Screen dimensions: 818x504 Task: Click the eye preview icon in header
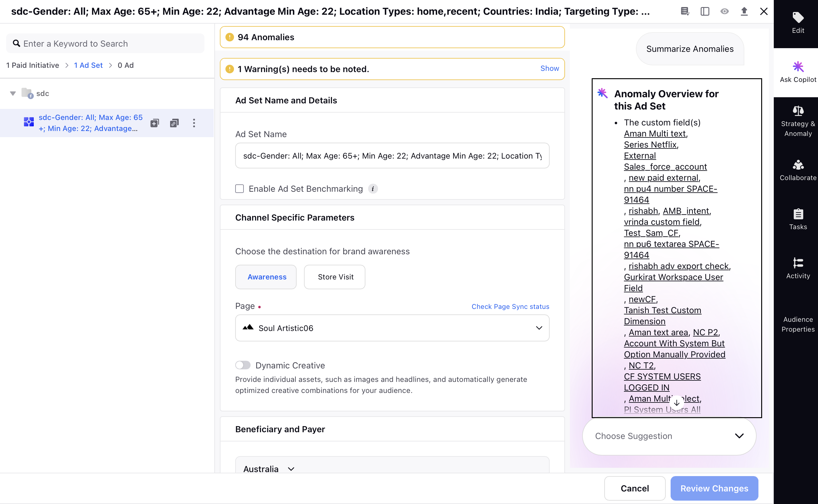point(724,11)
